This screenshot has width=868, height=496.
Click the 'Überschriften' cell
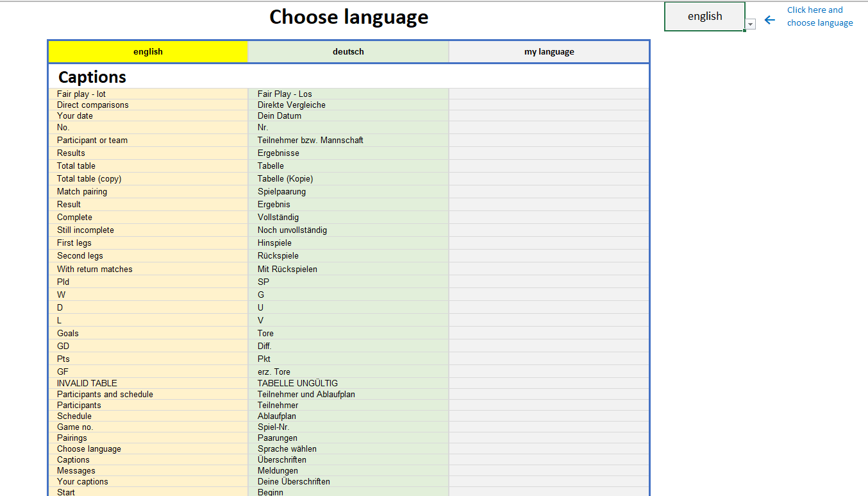click(x=348, y=459)
